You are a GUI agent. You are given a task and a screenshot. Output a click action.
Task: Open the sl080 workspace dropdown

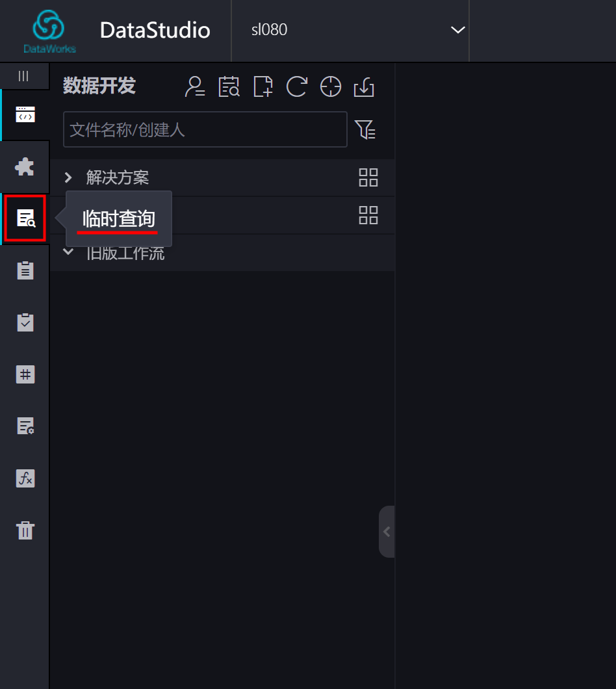pyautogui.click(x=350, y=30)
